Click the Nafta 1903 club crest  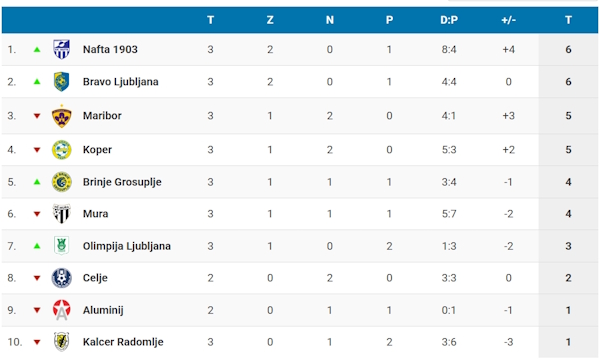(61, 49)
